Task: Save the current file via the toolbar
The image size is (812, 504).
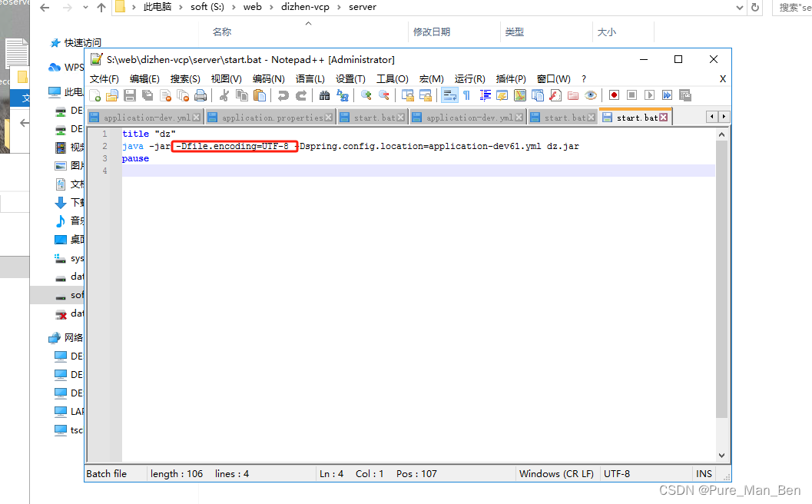Action: [x=130, y=95]
